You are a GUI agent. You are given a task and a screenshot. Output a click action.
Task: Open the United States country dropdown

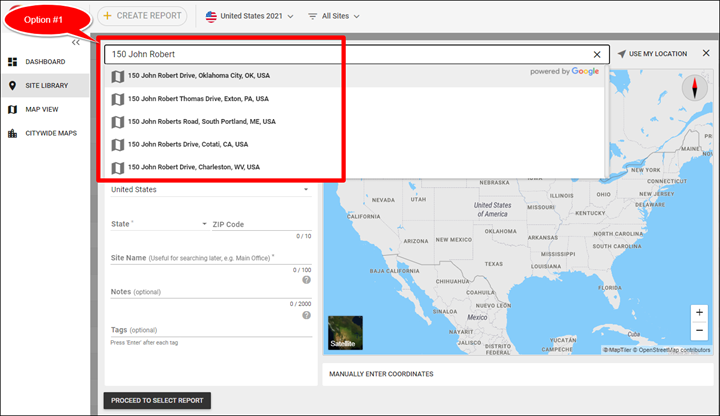click(x=210, y=189)
